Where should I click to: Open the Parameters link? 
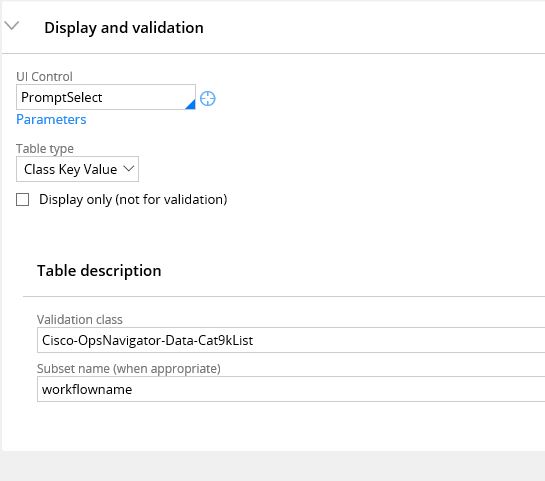(x=51, y=120)
